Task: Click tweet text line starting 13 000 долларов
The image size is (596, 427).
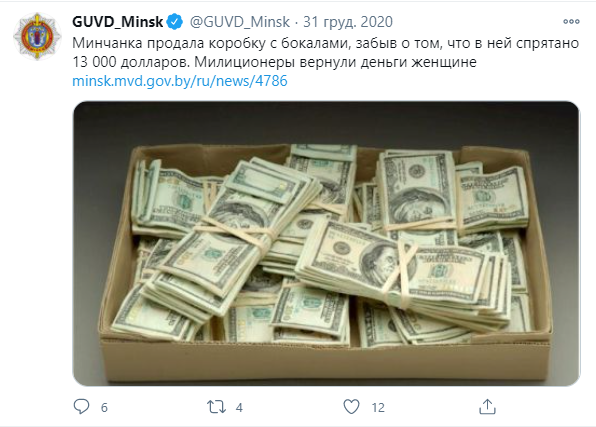Action: (274, 62)
